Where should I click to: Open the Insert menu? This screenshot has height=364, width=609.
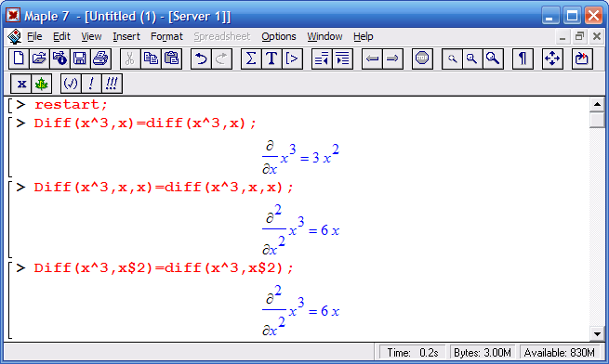(126, 36)
